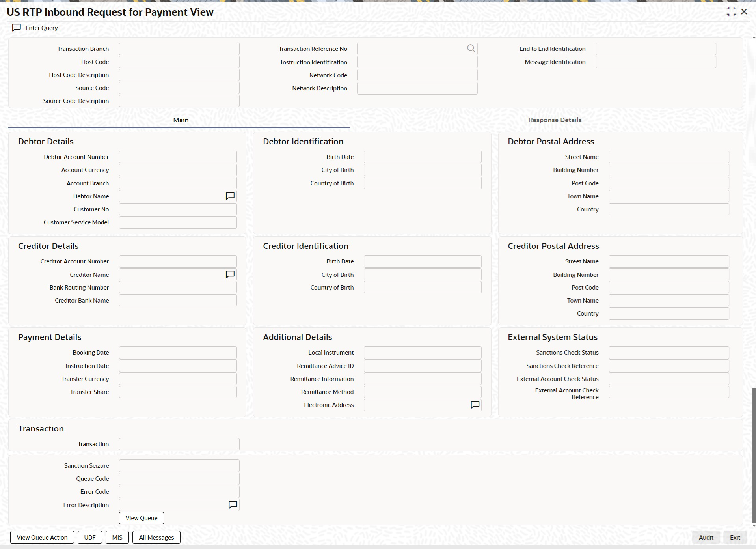The width and height of the screenshot is (756, 551).
Task: Open Error Description popup icon
Action: point(233,505)
